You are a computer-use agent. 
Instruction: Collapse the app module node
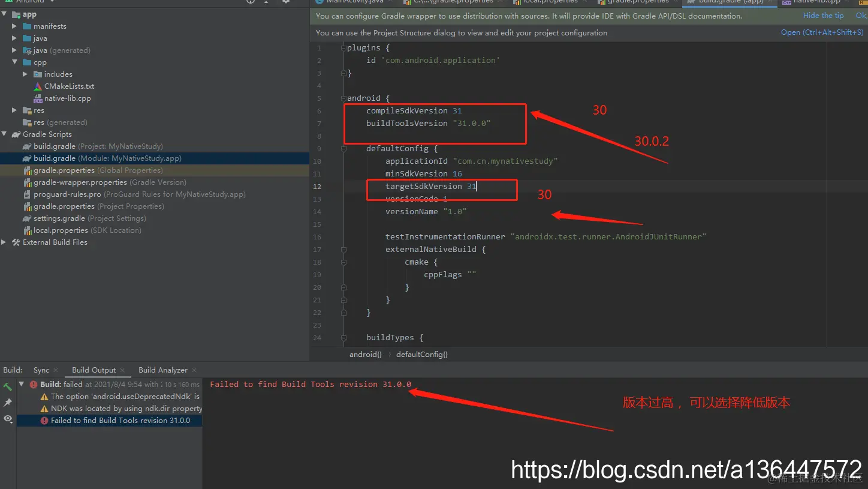(x=4, y=14)
